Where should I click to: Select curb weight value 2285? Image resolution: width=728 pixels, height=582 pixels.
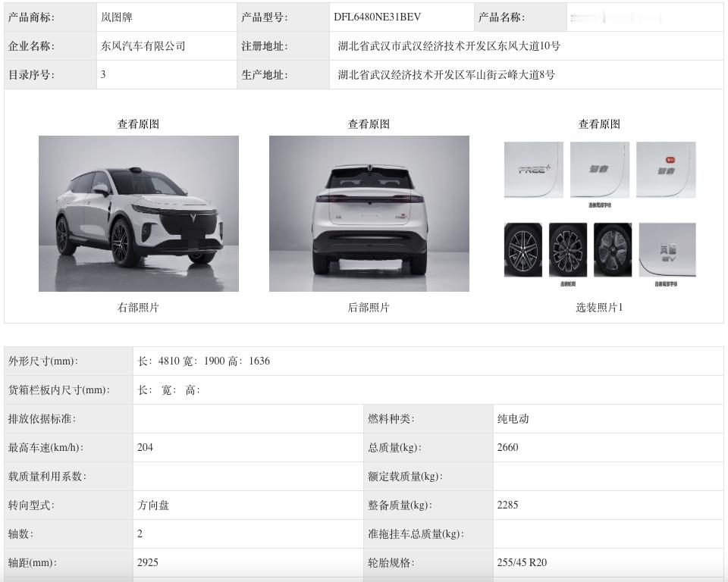pyautogui.click(x=507, y=505)
